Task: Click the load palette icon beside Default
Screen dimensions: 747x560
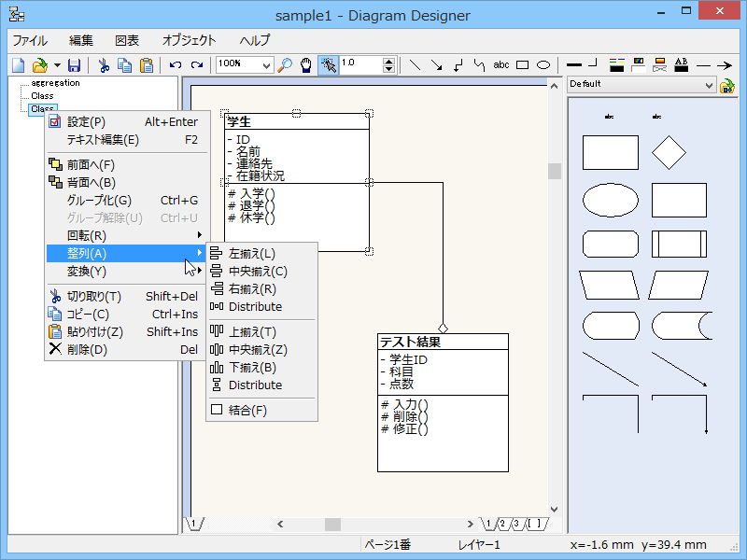Action: click(x=727, y=86)
